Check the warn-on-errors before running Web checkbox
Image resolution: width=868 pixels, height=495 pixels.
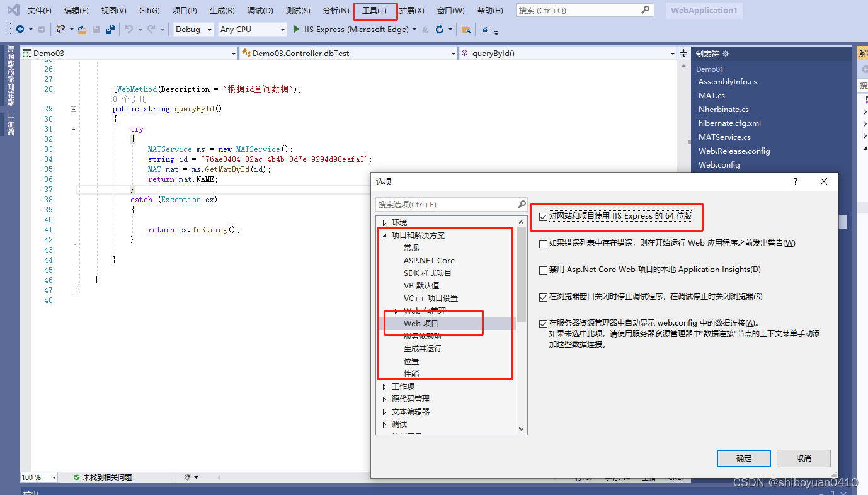pos(543,244)
